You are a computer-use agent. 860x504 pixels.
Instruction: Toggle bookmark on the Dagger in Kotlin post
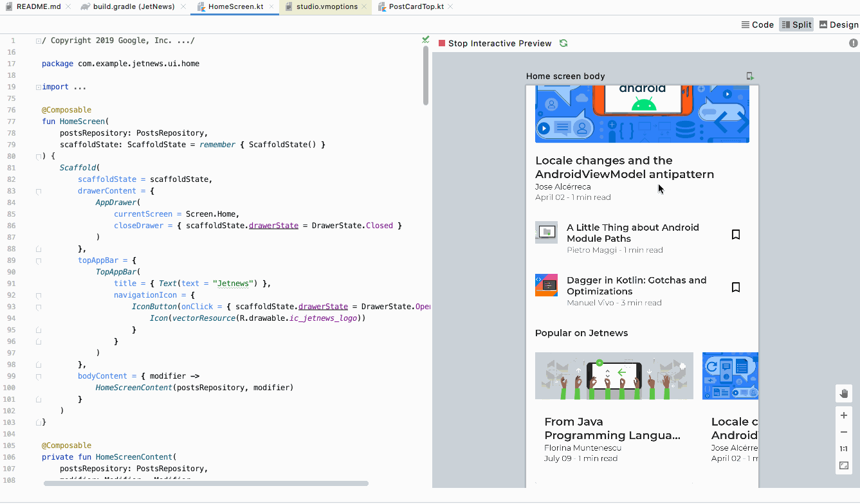pyautogui.click(x=736, y=287)
